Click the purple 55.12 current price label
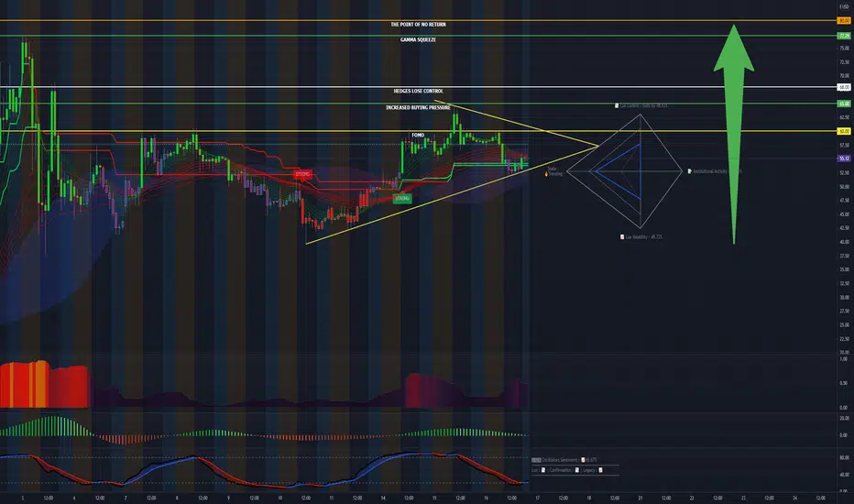 coord(844,159)
